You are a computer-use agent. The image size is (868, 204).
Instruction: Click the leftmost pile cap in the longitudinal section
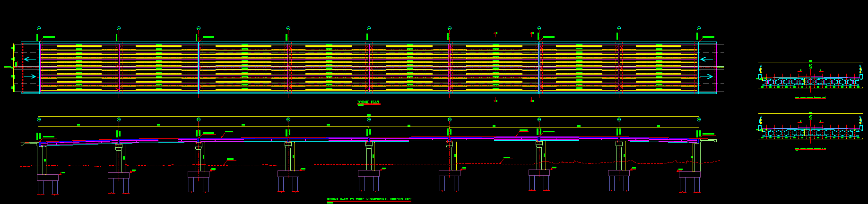pyautogui.click(x=48, y=178)
